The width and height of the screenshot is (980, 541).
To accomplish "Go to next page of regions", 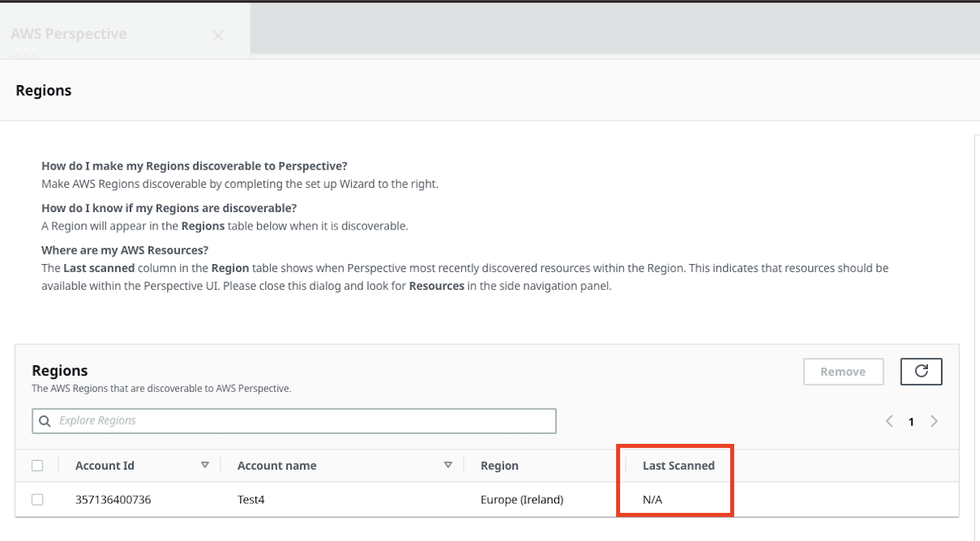I will tap(934, 421).
